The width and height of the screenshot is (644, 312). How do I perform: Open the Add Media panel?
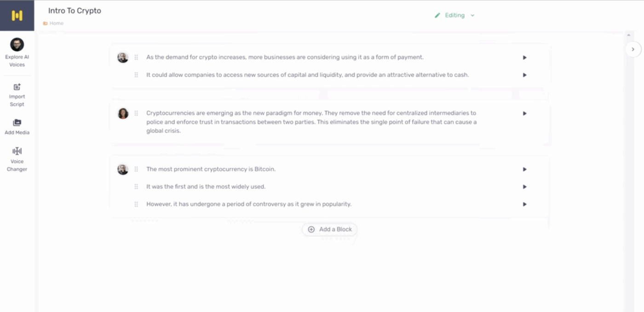(17, 123)
